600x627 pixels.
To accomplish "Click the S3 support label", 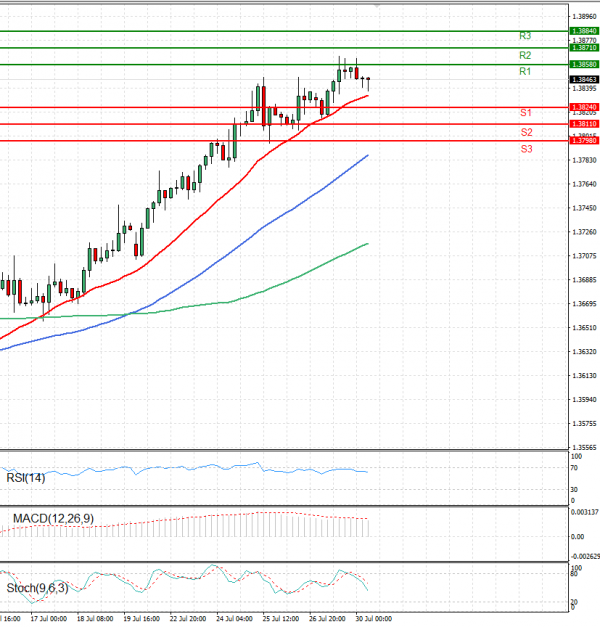I will coord(525,149).
